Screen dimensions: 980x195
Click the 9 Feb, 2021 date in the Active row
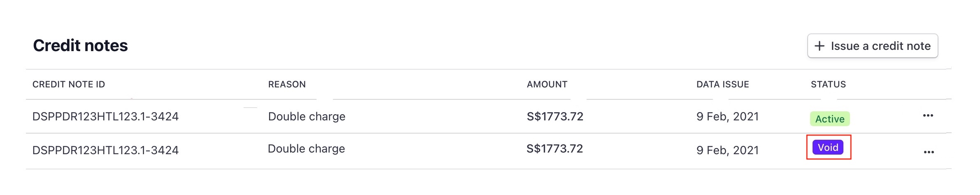coord(727,117)
